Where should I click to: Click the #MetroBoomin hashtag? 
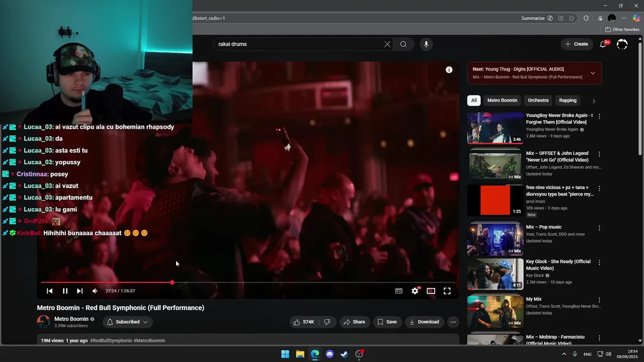point(149,340)
